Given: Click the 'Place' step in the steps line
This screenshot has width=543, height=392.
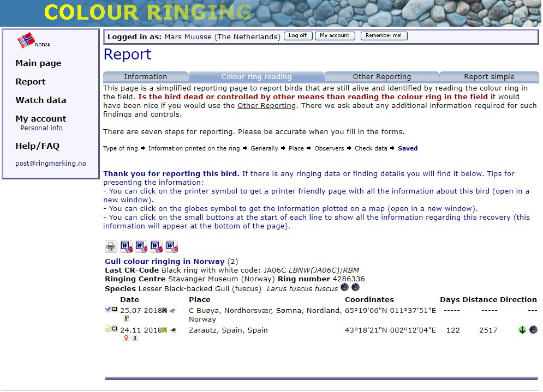Looking at the screenshot, I should coord(296,148).
